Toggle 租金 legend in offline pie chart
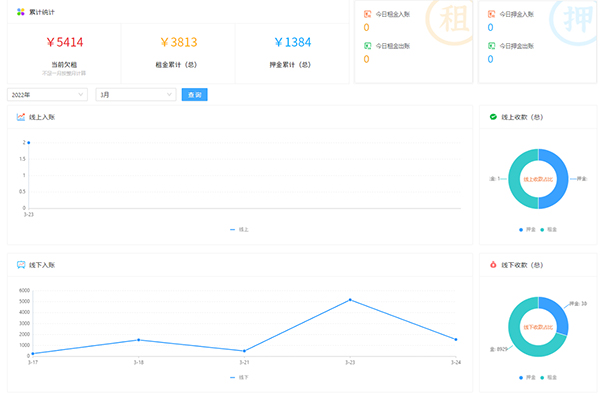The width and height of the screenshot is (600, 396). click(548, 377)
